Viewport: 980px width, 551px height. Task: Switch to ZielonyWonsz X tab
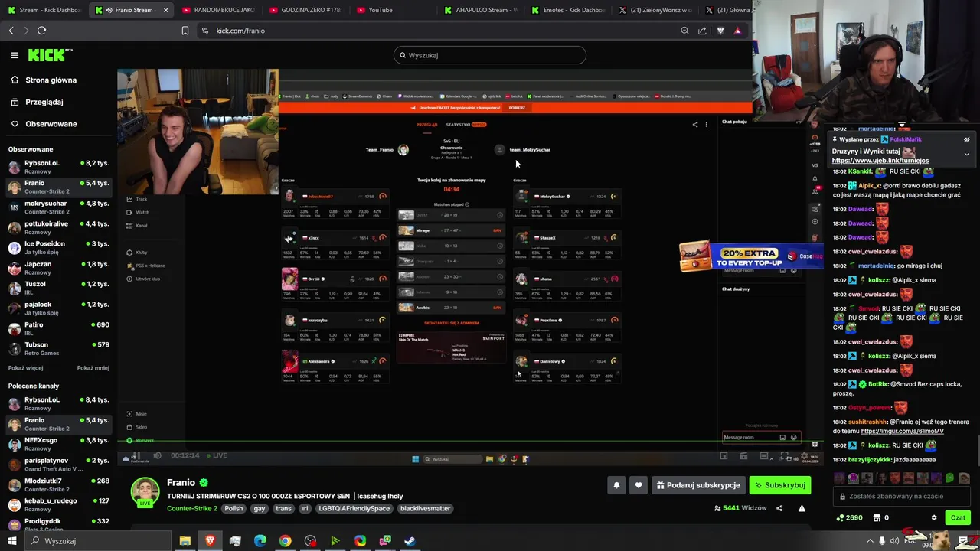tap(655, 10)
